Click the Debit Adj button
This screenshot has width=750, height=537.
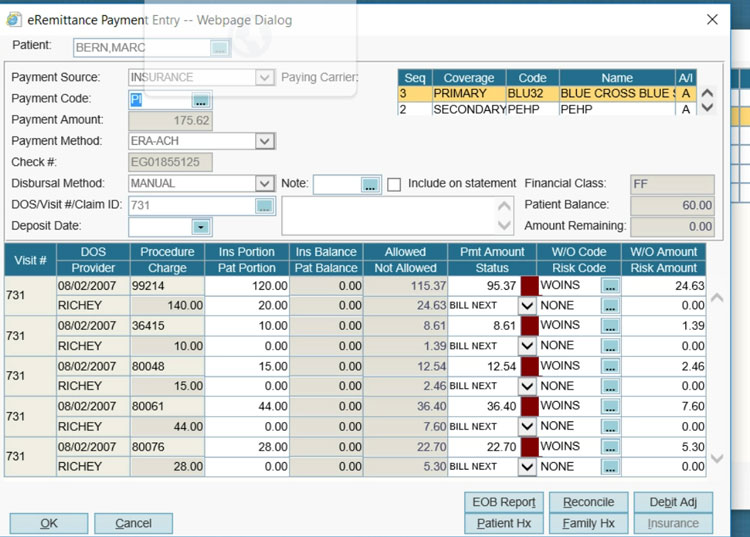(x=673, y=502)
